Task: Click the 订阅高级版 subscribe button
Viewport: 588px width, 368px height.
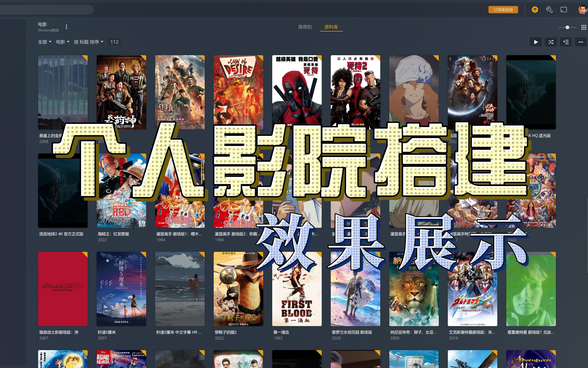Action: (x=503, y=10)
